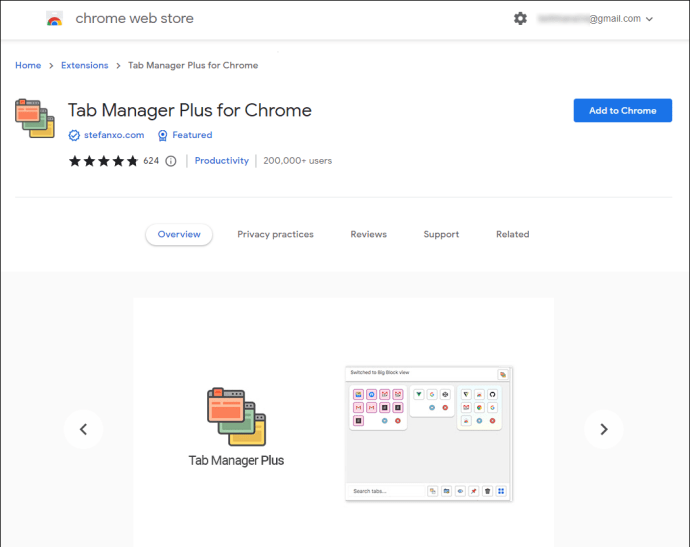Switch to the Privacy practices tab
The height and width of the screenshot is (547, 690).
tap(275, 235)
